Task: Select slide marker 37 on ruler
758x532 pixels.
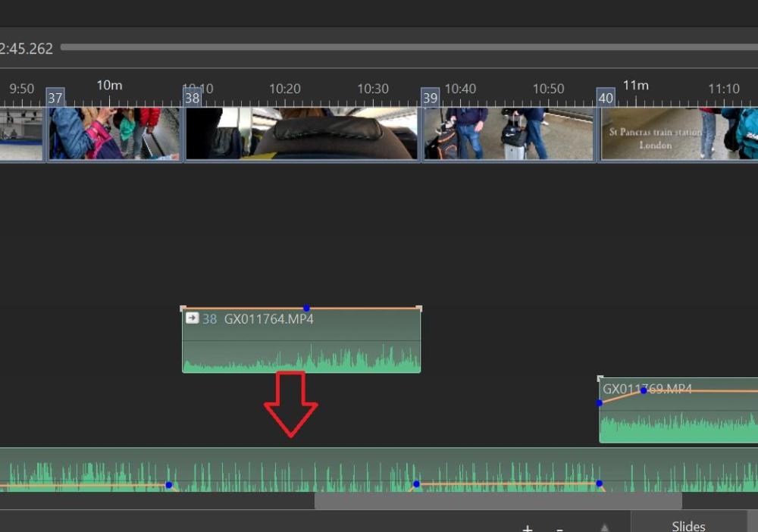Action: coord(55,98)
